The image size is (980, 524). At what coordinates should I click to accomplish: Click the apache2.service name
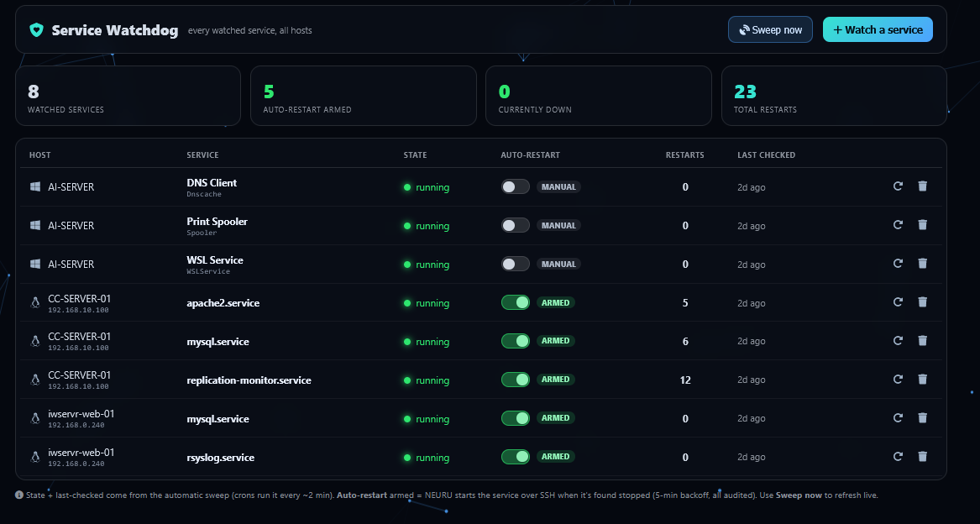[223, 303]
